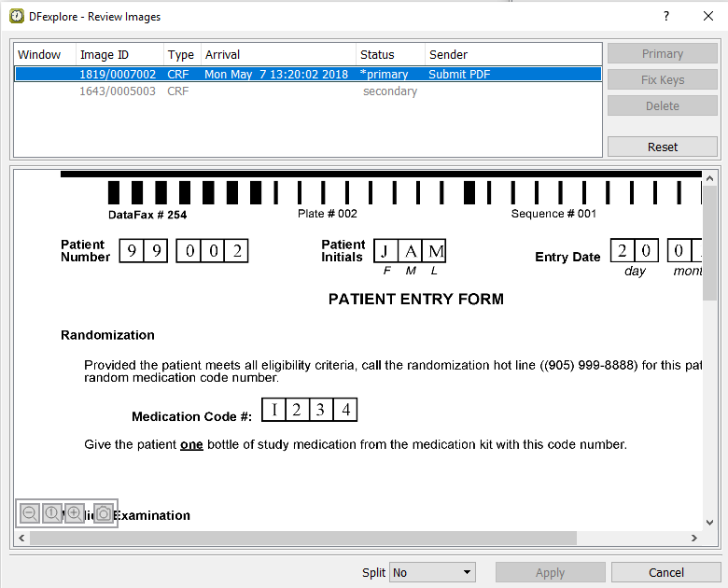Click the zoom in magnifier icon

click(75, 513)
